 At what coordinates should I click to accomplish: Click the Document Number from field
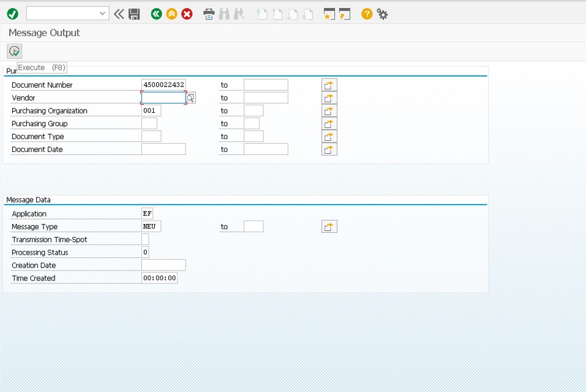(163, 85)
